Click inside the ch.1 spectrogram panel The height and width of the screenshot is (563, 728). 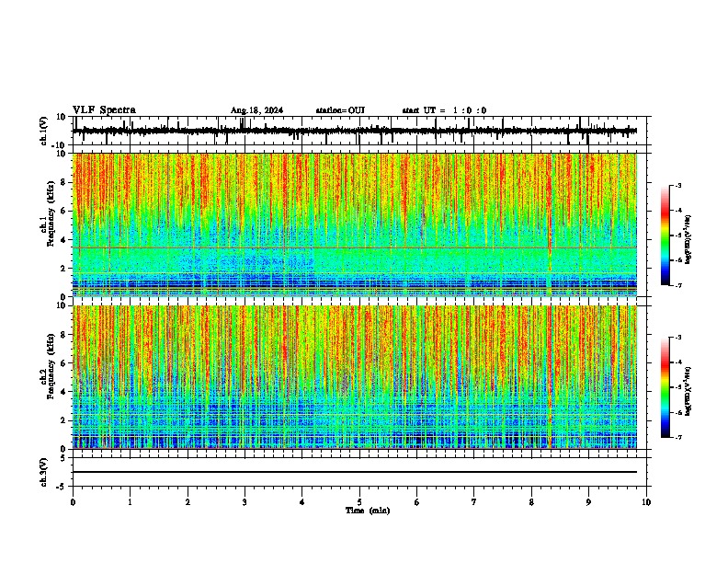355,224
